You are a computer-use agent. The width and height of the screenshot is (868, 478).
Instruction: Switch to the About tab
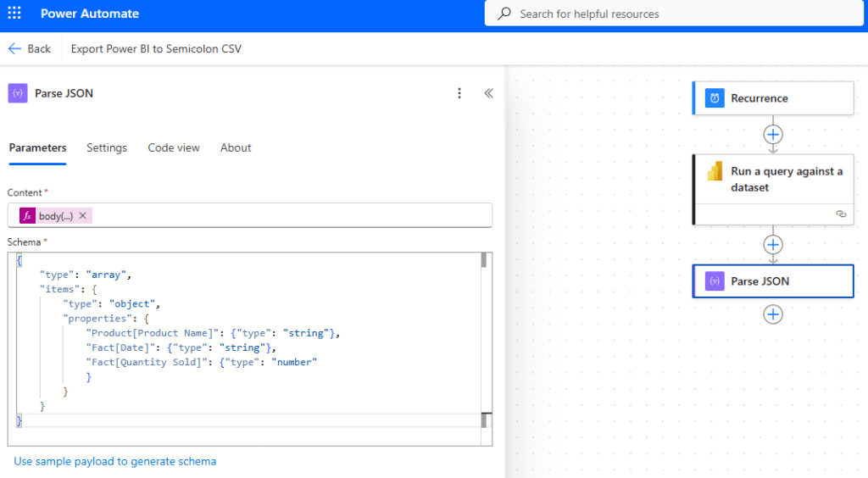[x=236, y=147]
